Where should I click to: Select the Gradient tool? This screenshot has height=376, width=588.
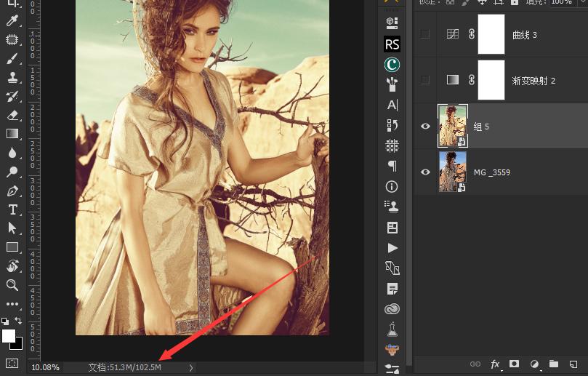click(12, 134)
